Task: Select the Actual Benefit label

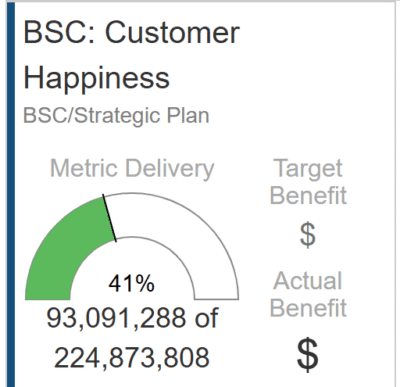Action: [308, 294]
